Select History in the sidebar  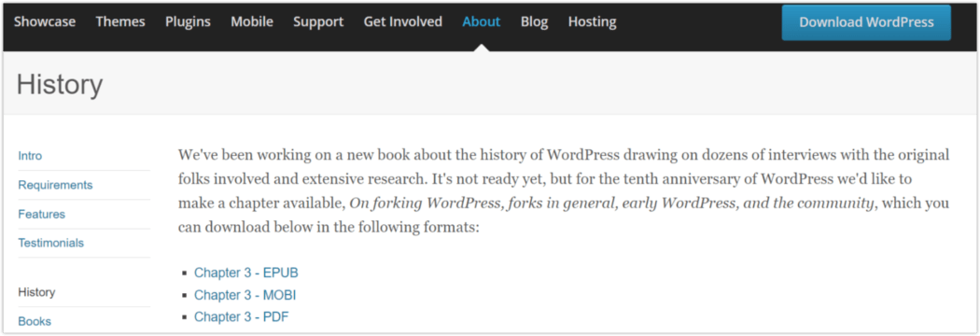(36, 292)
